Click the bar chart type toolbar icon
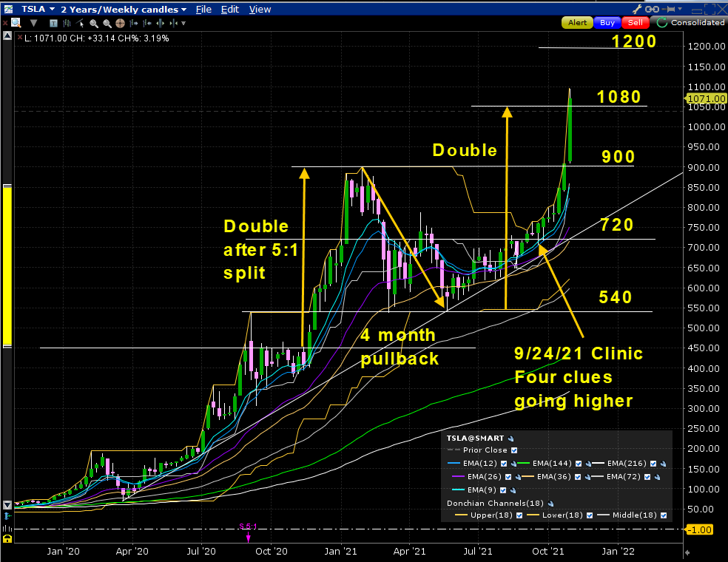This screenshot has height=562, width=728. click(67, 23)
